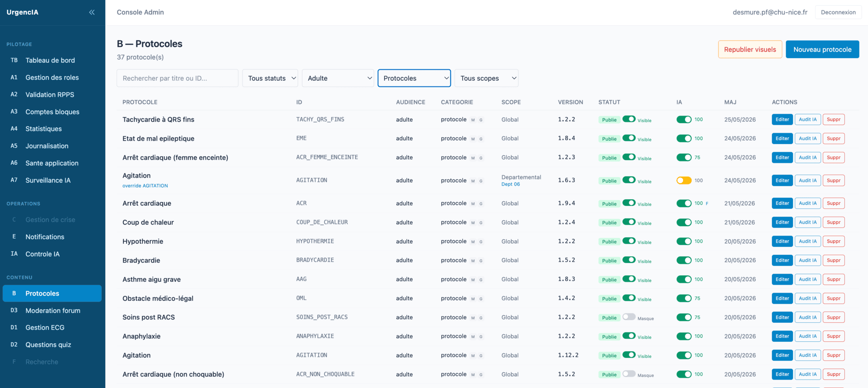Open Validation RPPS page

coord(52,94)
